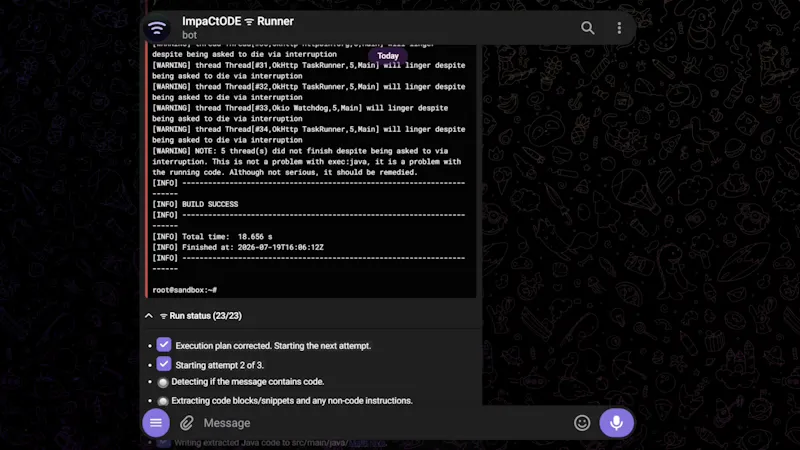
Task: Click 'Detecting if the message contains code.' text
Action: [x=247, y=382]
